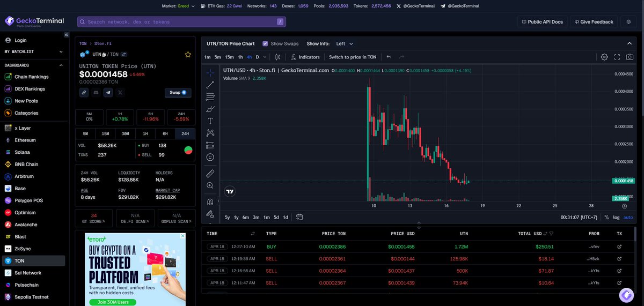Open the GT Score details link

[x=94, y=218]
